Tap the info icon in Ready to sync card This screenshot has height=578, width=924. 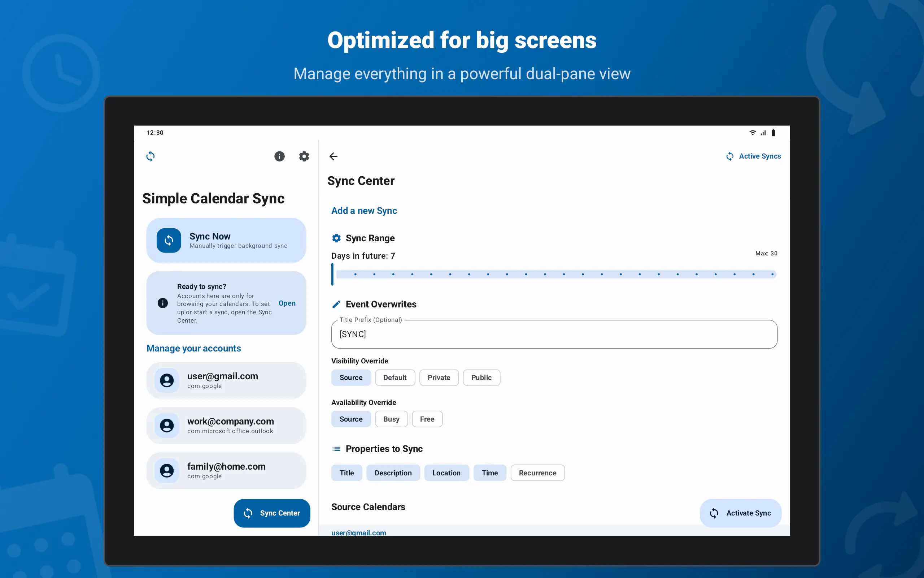click(x=163, y=303)
